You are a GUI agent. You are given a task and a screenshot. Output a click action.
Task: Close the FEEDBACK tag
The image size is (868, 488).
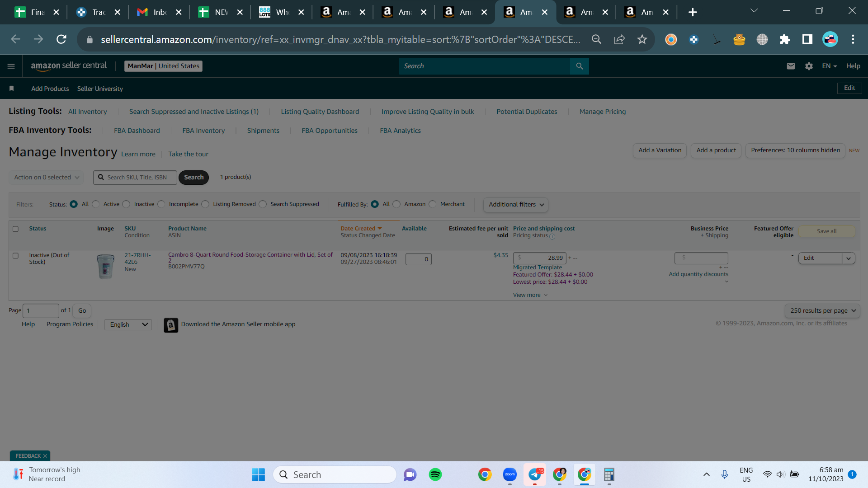45,456
